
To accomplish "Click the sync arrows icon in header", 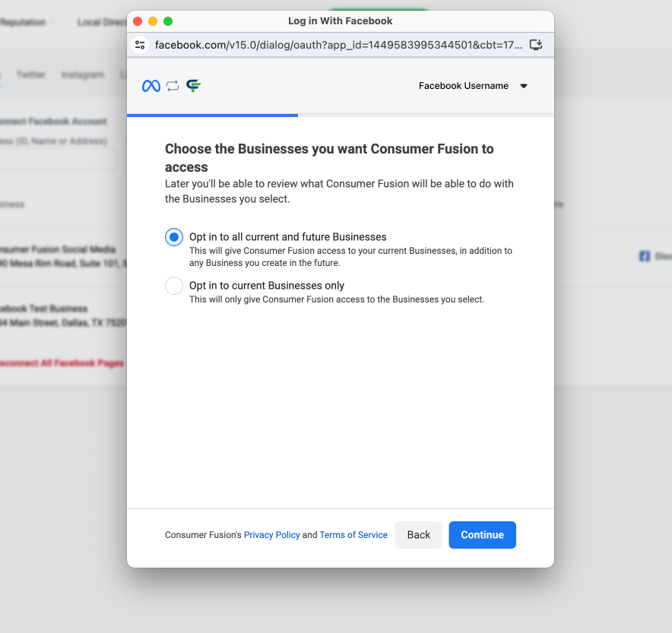I will pos(173,86).
